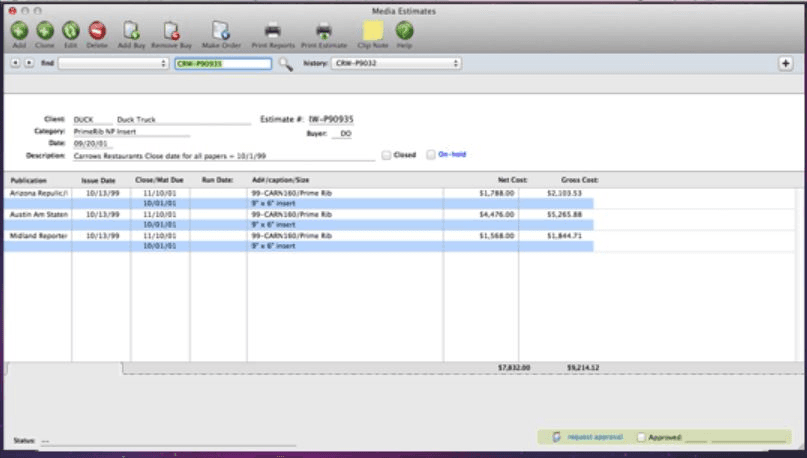The width and height of the screenshot is (807, 458).
Task: Click the red Delete toolbar icon
Action: (x=97, y=32)
